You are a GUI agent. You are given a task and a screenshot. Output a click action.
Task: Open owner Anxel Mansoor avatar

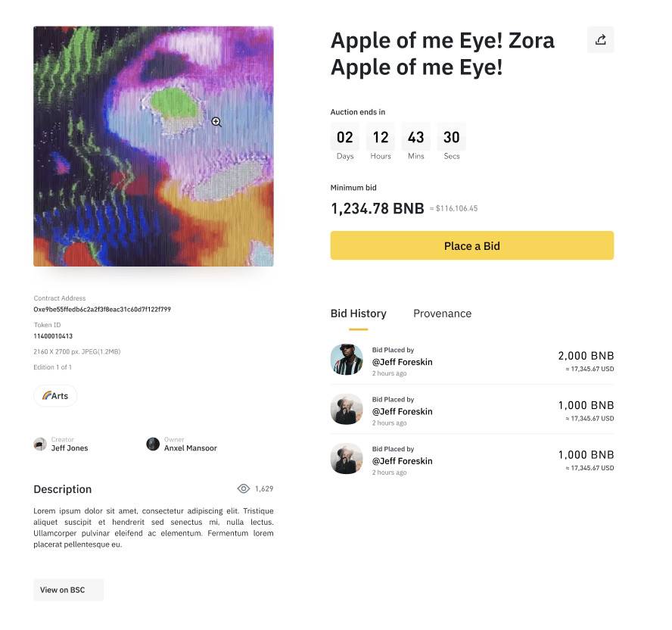(153, 444)
